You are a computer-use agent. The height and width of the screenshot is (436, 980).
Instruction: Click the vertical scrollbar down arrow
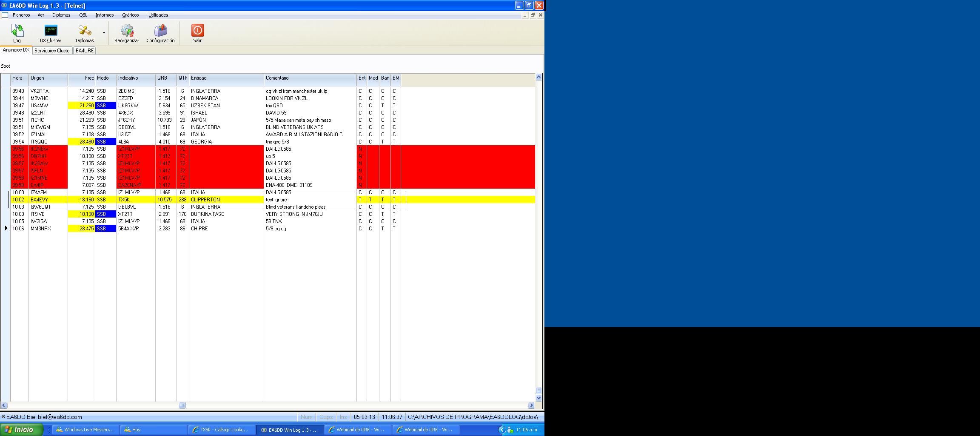pos(538,398)
